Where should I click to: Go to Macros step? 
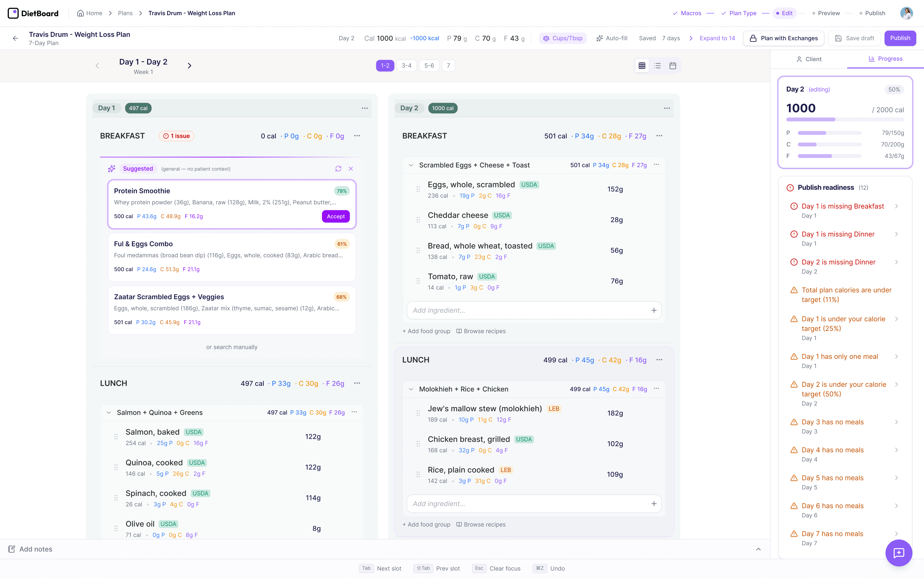point(687,13)
